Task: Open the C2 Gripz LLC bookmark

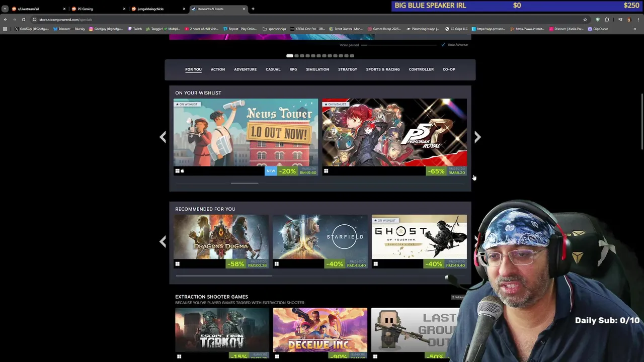Action: coord(456,29)
